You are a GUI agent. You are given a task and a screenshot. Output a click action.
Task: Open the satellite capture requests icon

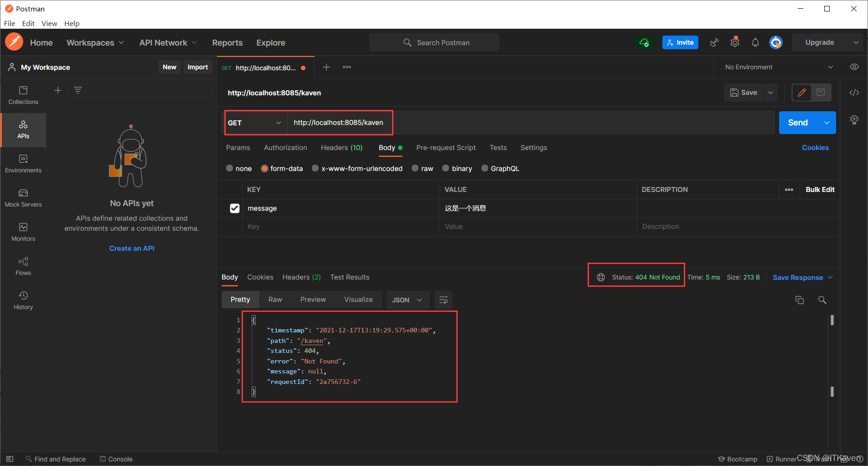[x=714, y=42]
